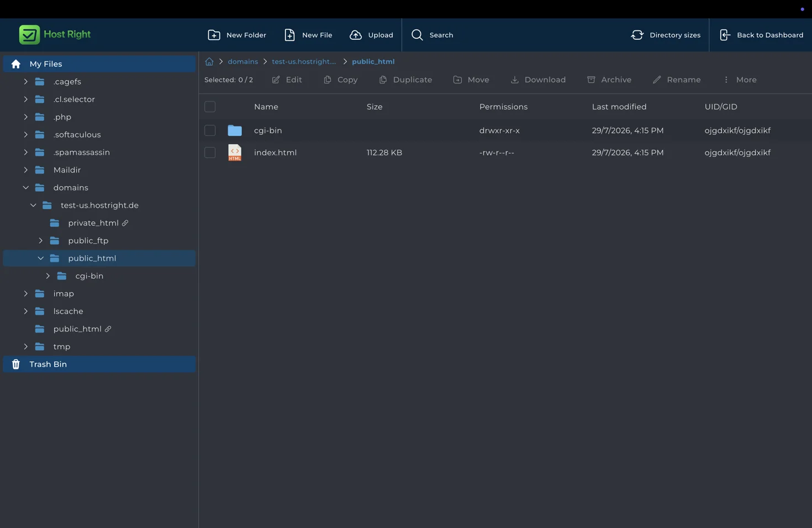Select the imap folder label

[x=64, y=294]
